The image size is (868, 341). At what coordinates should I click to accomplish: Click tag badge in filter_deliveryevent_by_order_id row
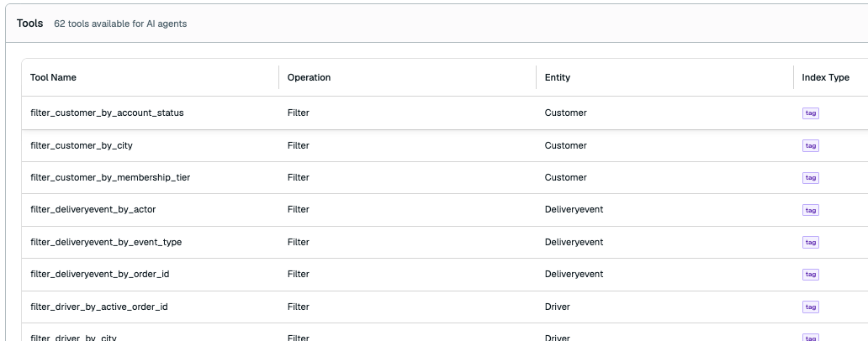[811, 274]
